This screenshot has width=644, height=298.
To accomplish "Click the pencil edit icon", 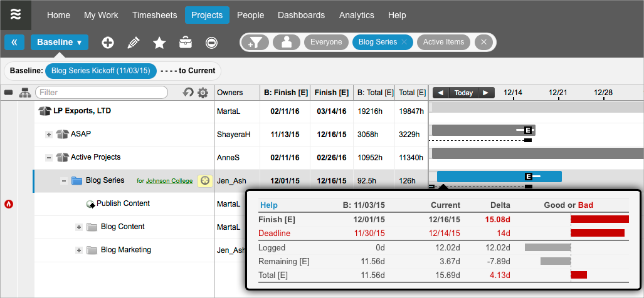I will (x=133, y=43).
